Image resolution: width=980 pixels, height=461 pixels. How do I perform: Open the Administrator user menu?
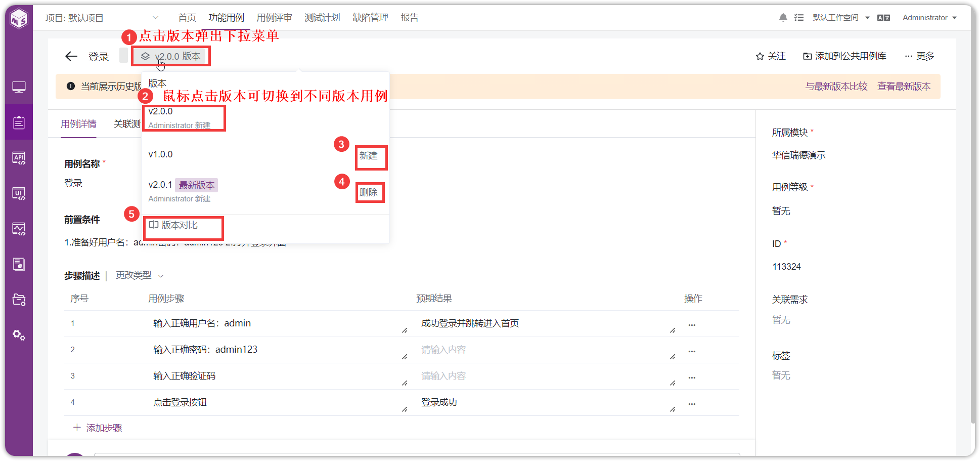click(930, 18)
